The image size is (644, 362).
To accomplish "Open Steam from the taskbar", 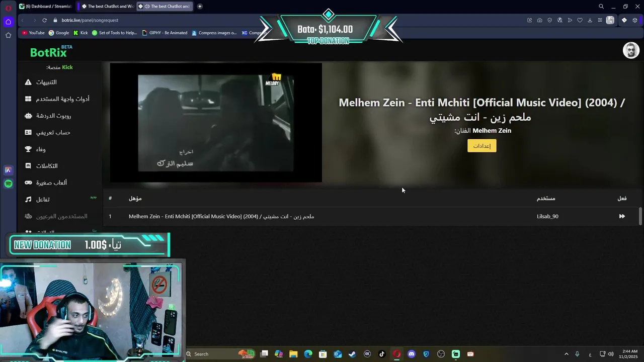I will click(352, 354).
